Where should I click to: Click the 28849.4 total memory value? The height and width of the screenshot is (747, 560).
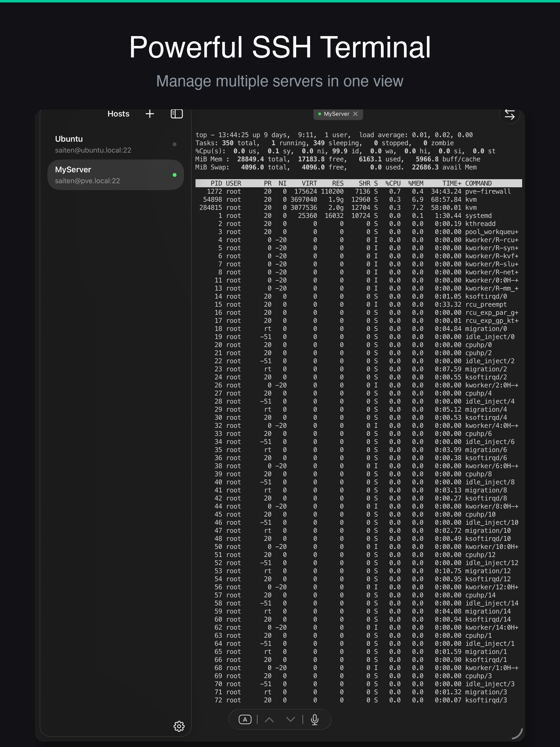pyautogui.click(x=250, y=159)
